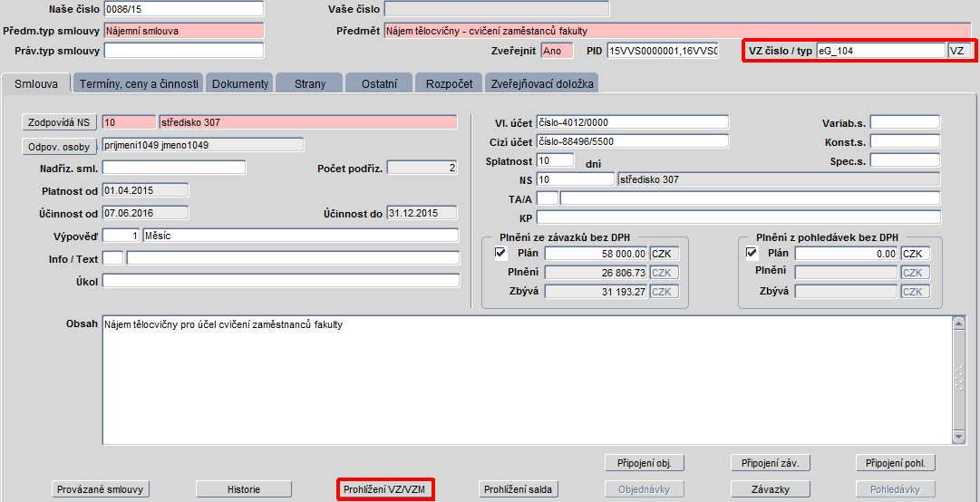Click the Zveřejnit Ano field
The width and height of the screenshot is (980, 502).
pos(557,52)
